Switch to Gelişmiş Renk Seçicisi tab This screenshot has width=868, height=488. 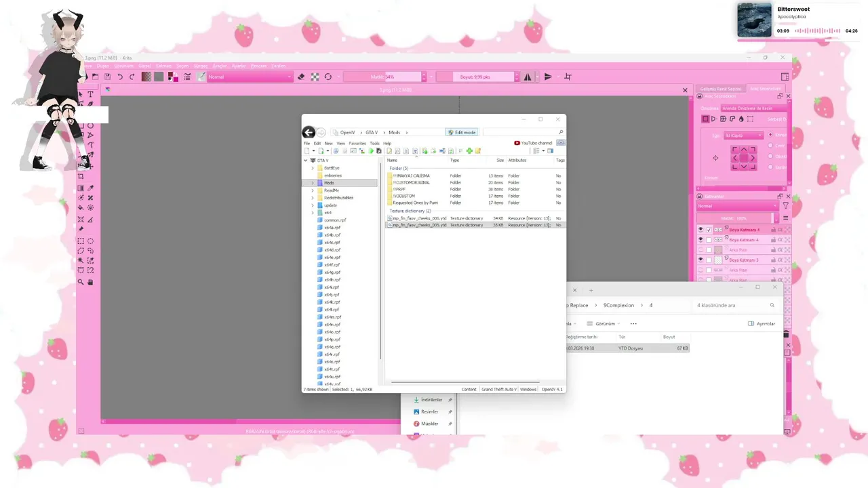[x=721, y=89]
